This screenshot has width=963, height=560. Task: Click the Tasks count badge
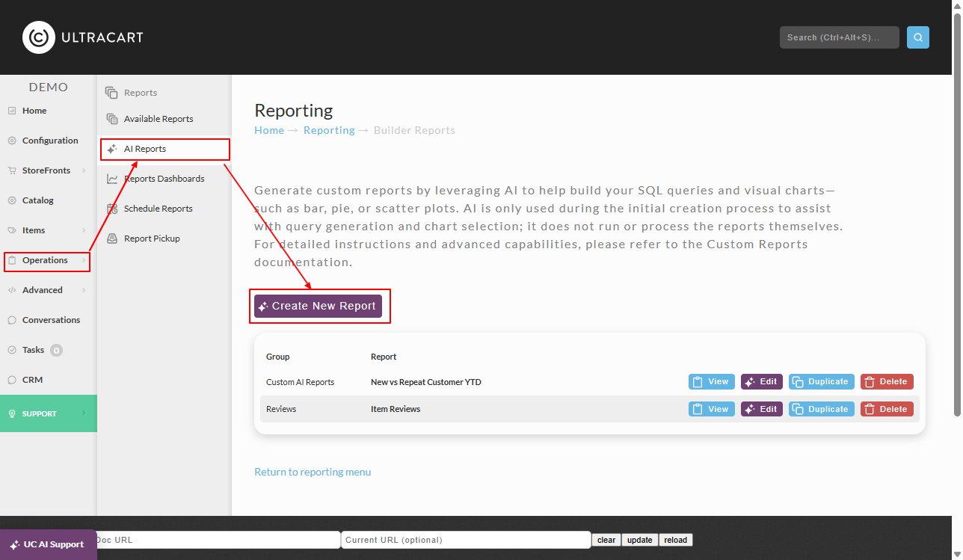(x=57, y=350)
